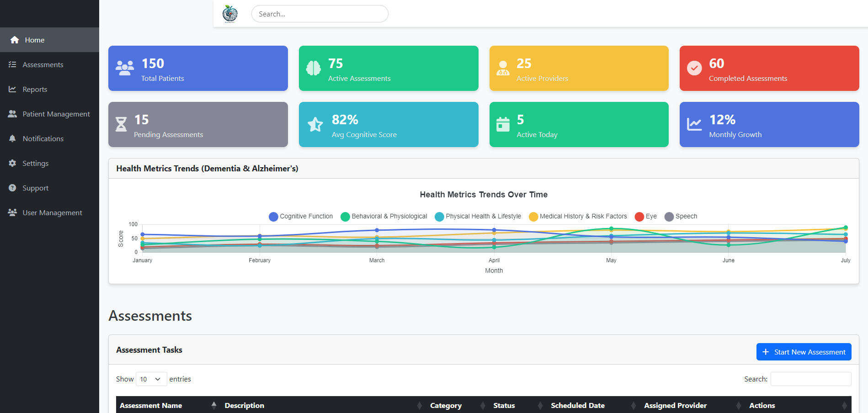Click the Notifications bell icon
Image resolution: width=868 pixels, height=413 pixels.
(12, 138)
